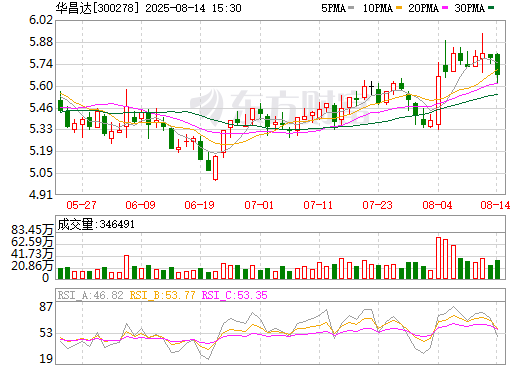Screen dimensions: 520x365
Task: Click the RSI_A:46.82 indicator label
Action: 90,295
